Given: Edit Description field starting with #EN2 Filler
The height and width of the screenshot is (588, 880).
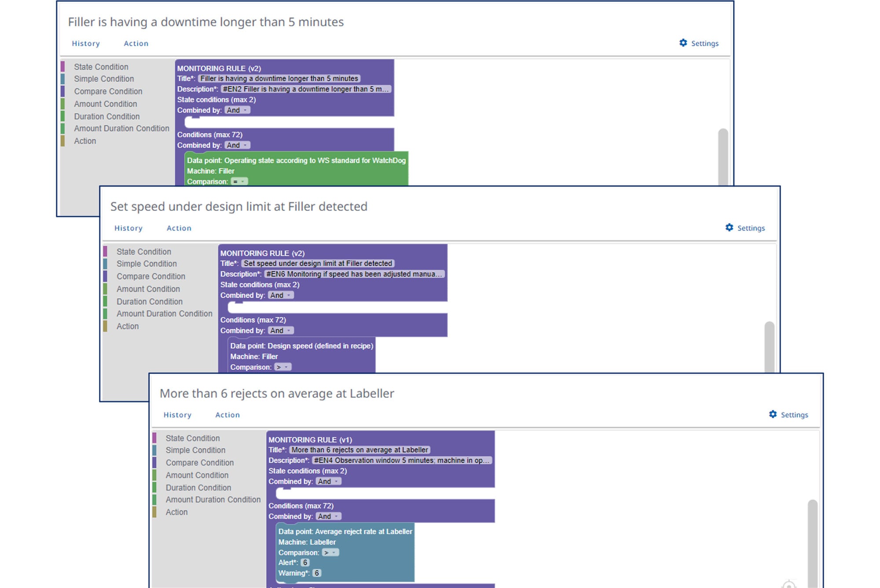Looking at the screenshot, I should (306, 89).
